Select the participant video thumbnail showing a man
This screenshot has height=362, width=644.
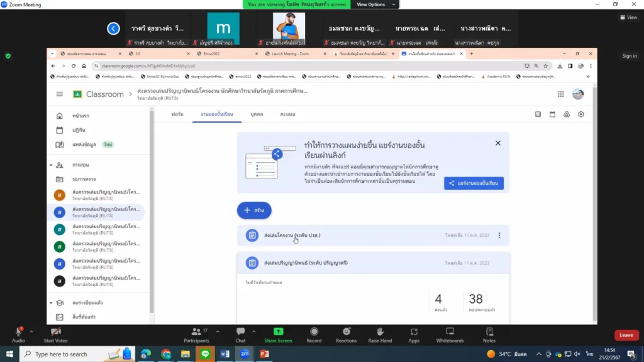click(x=289, y=28)
